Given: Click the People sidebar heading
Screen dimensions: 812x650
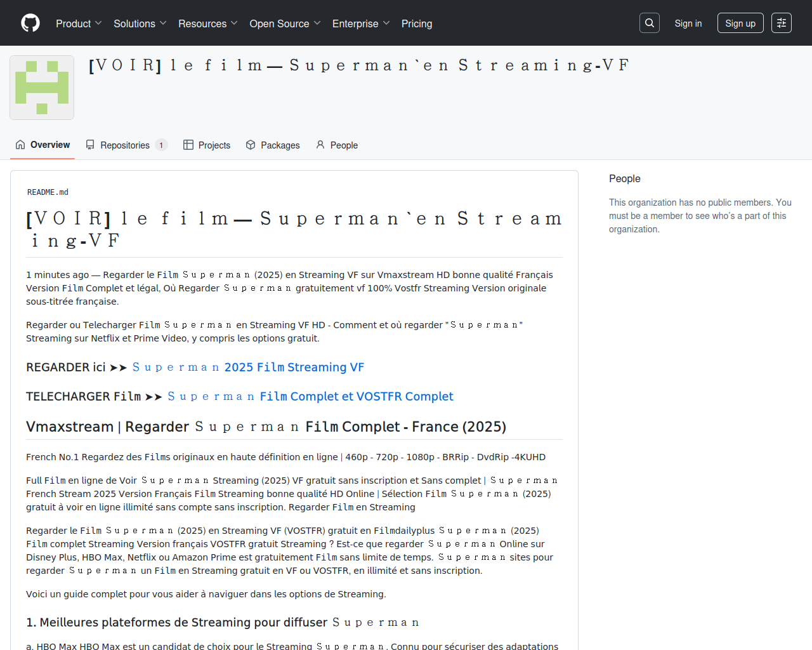Looking at the screenshot, I should tap(625, 179).
